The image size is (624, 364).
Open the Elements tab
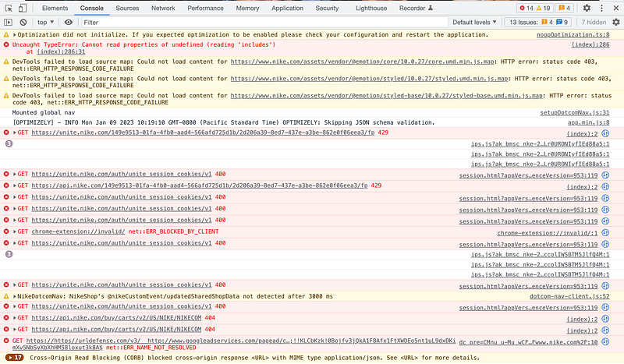click(55, 8)
